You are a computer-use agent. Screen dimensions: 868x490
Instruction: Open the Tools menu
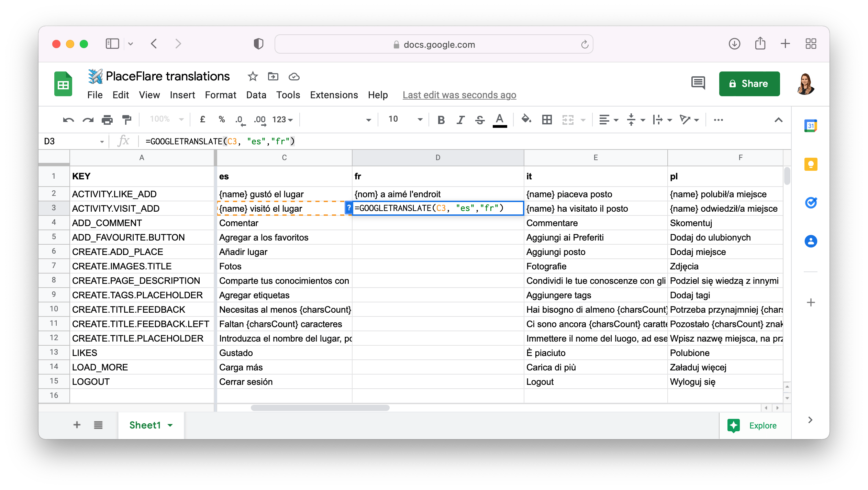(288, 95)
